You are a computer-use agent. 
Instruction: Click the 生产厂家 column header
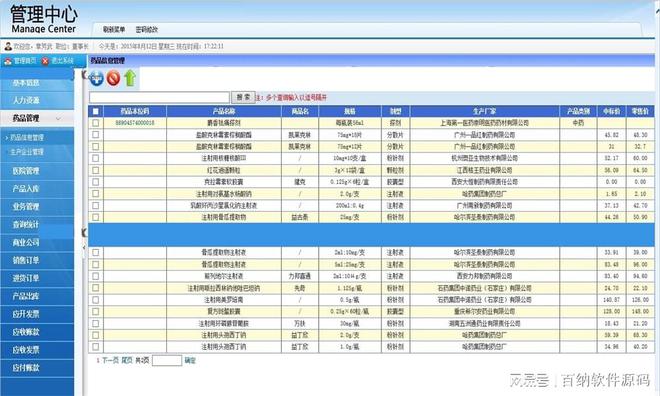[484, 111]
